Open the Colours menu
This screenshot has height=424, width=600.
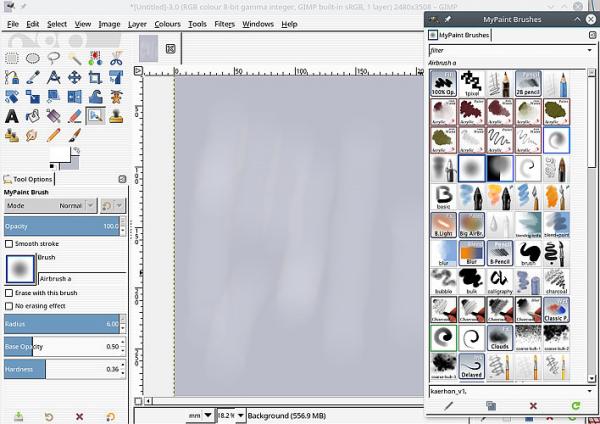[x=167, y=24]
